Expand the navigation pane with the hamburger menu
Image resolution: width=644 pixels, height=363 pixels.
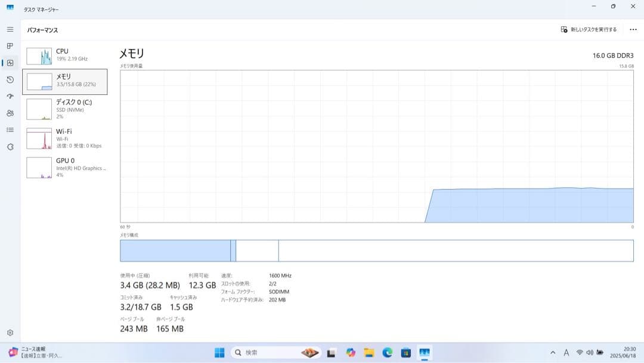pos(10,29)
